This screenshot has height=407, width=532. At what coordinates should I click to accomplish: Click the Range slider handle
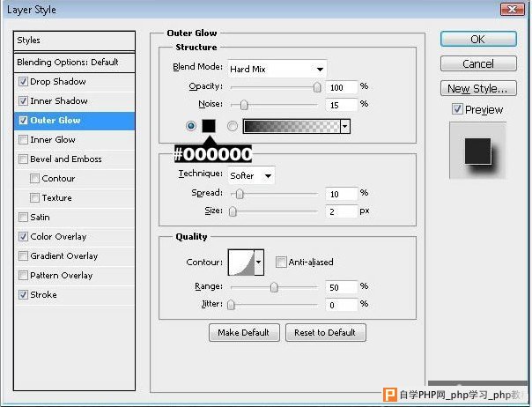(273, 287)
